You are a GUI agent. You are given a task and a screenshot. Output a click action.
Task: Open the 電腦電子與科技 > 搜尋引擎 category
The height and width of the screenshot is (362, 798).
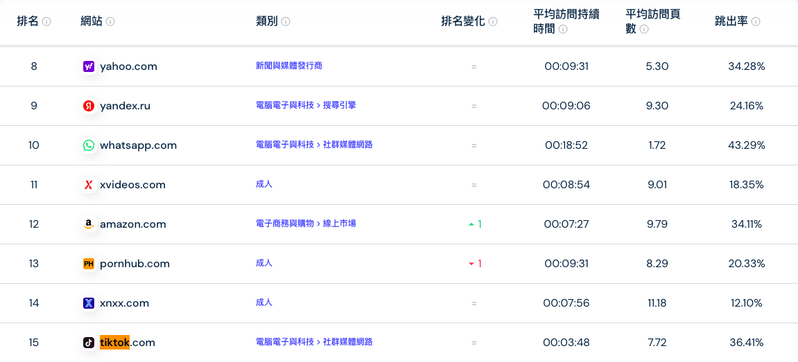point(306,105)
